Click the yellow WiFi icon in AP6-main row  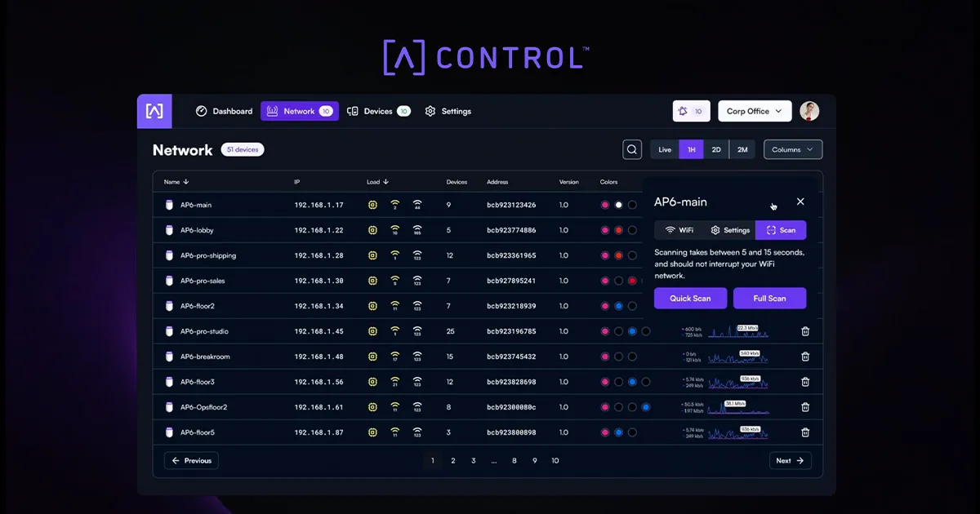pos(394,205)
